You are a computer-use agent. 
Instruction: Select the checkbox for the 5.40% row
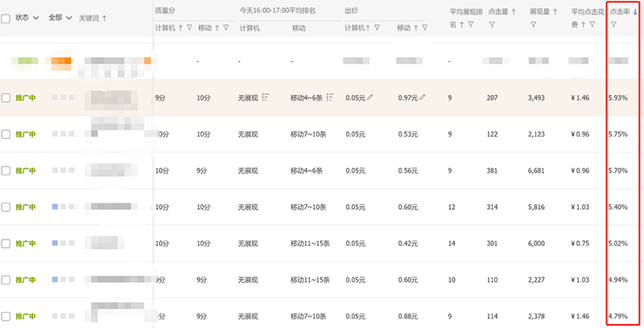tap(6, 207)
